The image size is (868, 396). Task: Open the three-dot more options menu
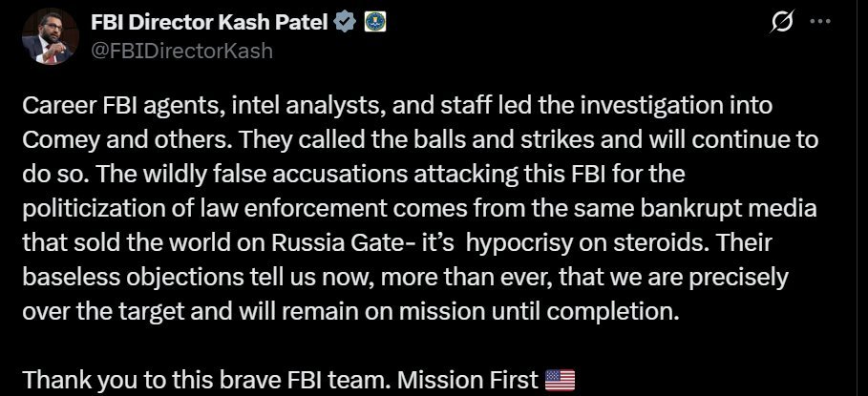820,23
